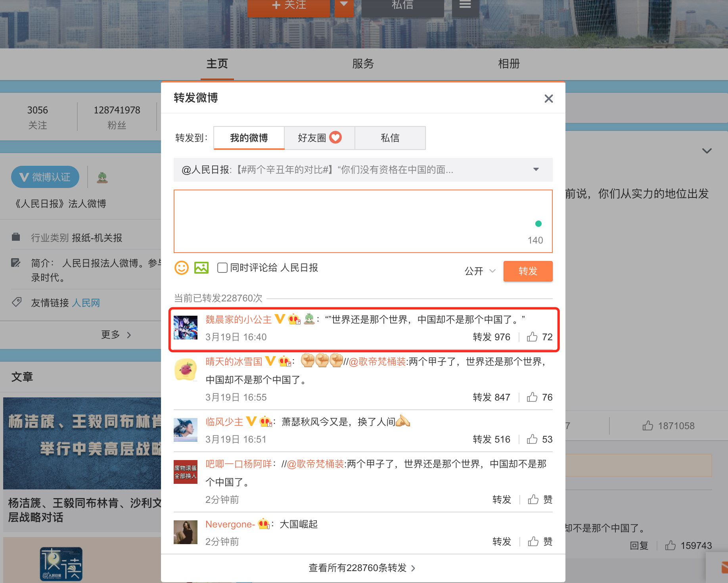The height and width of the screenshot is (583, 728).
Task: Click Nevergone- avatar thumbnail
Action: (x=186, y=532)
